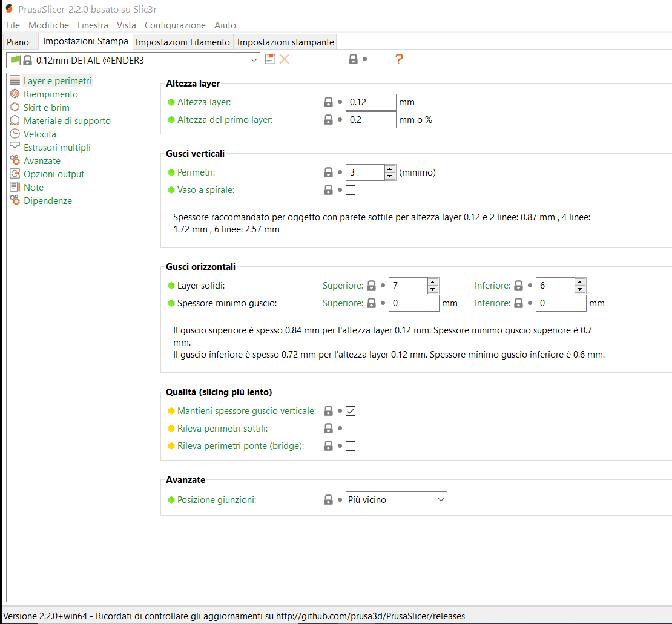
Task: Open the File menu
Action: coord(13,25)
